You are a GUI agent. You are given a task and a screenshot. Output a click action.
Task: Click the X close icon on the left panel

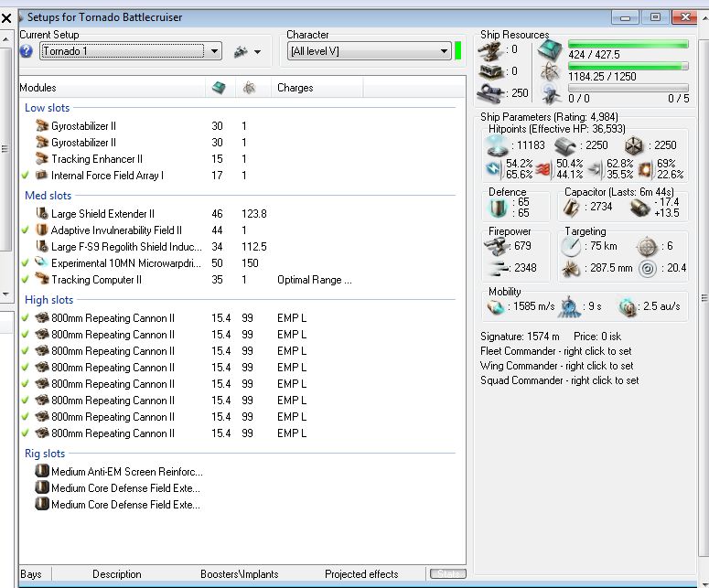[6, 18]
